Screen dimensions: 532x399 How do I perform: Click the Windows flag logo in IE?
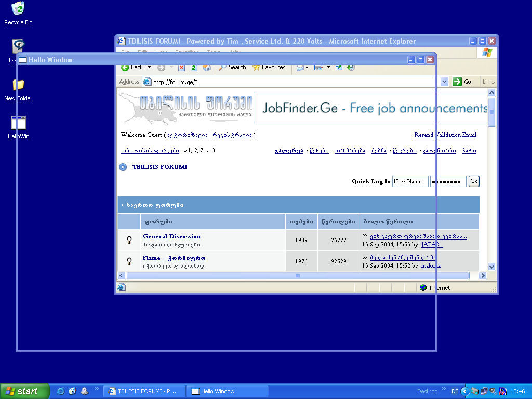click(x=487, y=52)
